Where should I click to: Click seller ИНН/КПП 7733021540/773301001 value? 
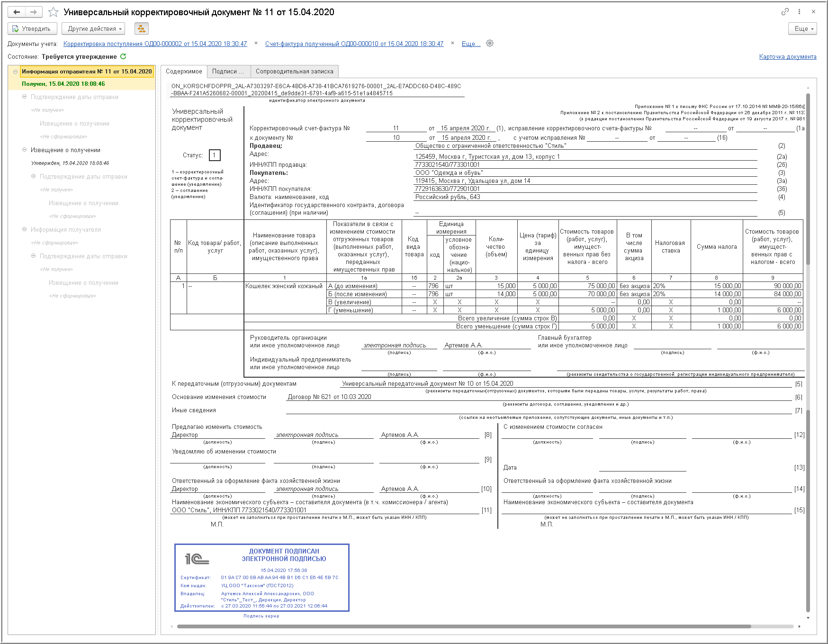coord(447,165)
